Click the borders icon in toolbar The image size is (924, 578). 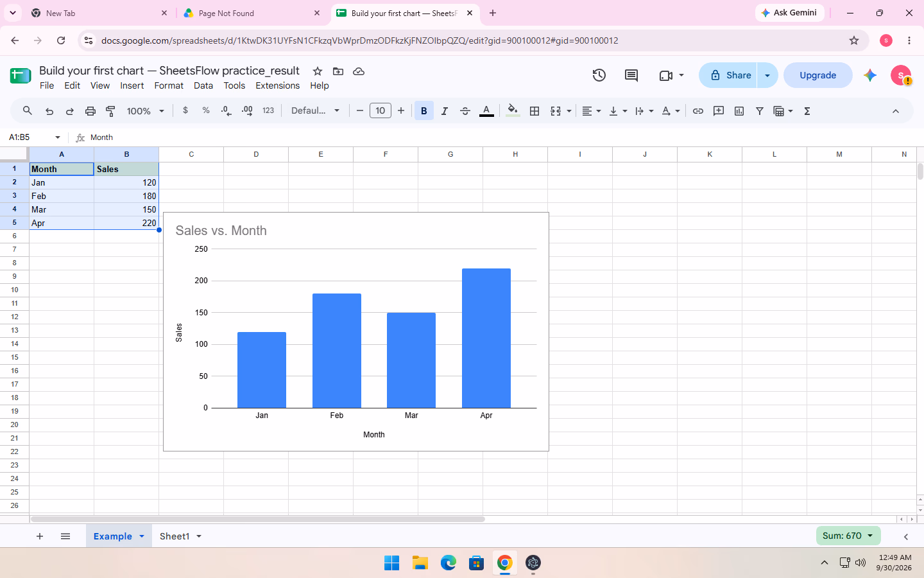[x=534, y=111]
